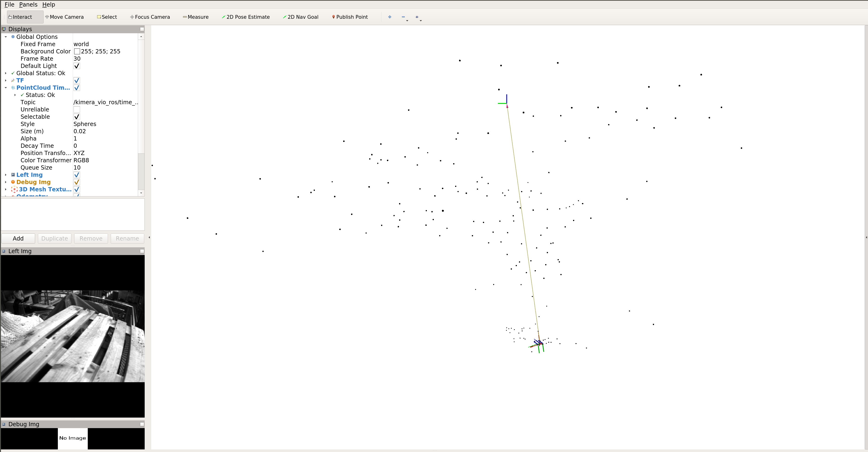Select the Measure tool
The height and width of the screenshot is (452, 868).
[x=195, y=17]
